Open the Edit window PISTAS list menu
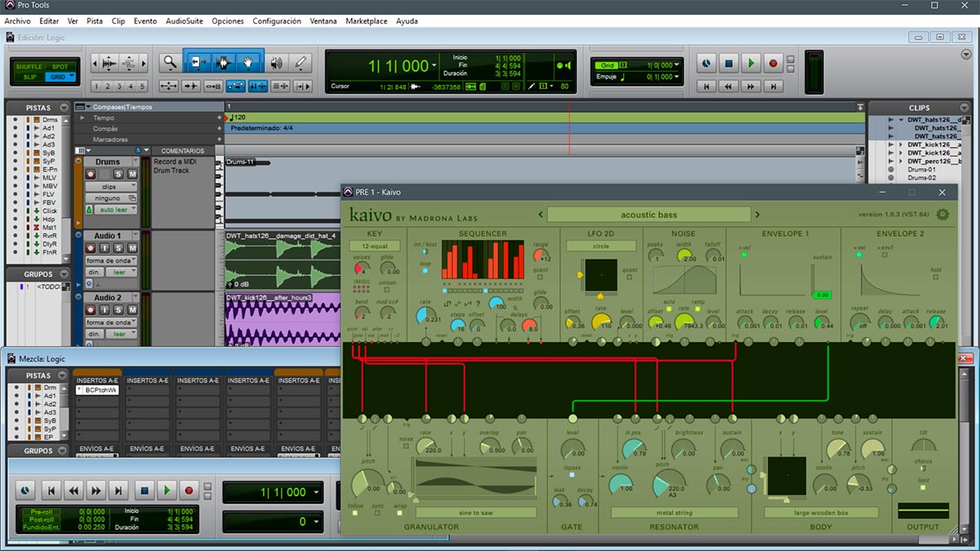The image size is (980, 551). pyautogui.click(x=65, y=107)
